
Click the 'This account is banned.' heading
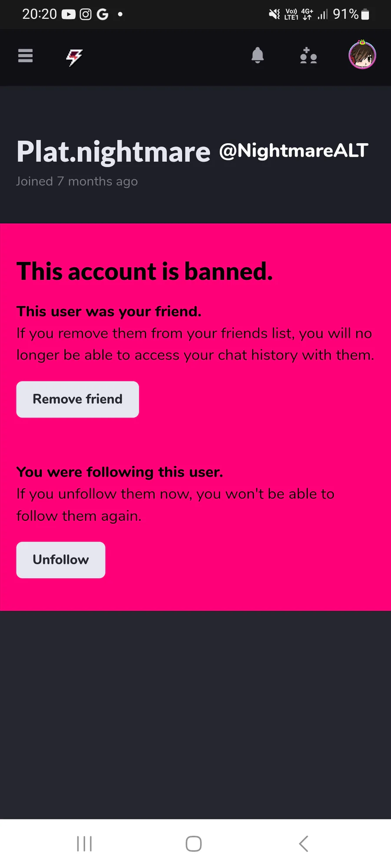(x=145, y=272)
